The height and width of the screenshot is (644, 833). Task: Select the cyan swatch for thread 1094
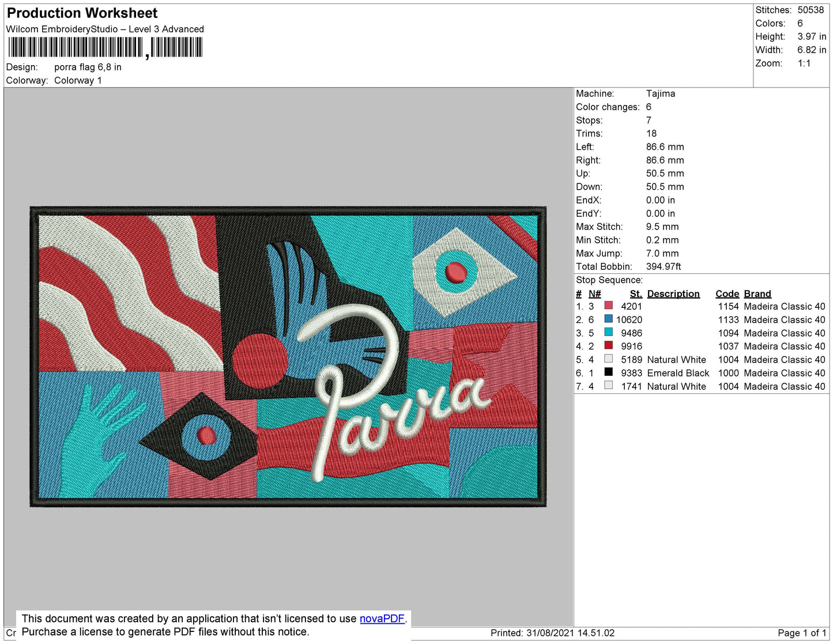click(608, 332)
